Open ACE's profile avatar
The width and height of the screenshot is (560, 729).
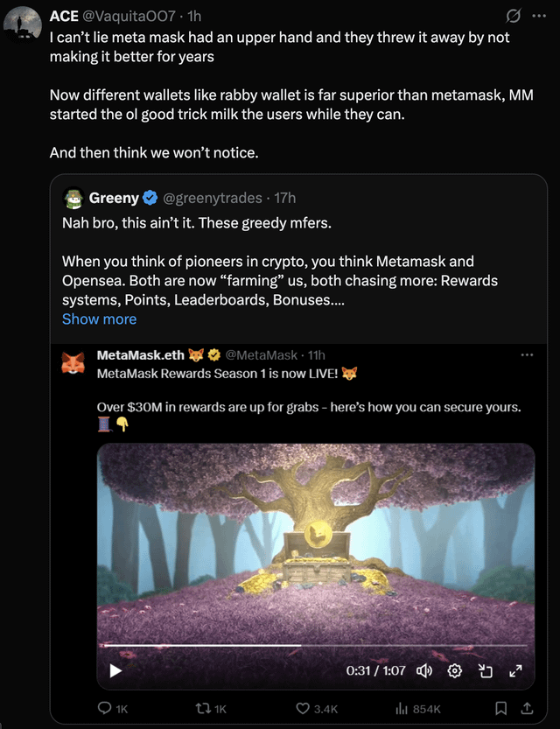[x=22, y=25]
